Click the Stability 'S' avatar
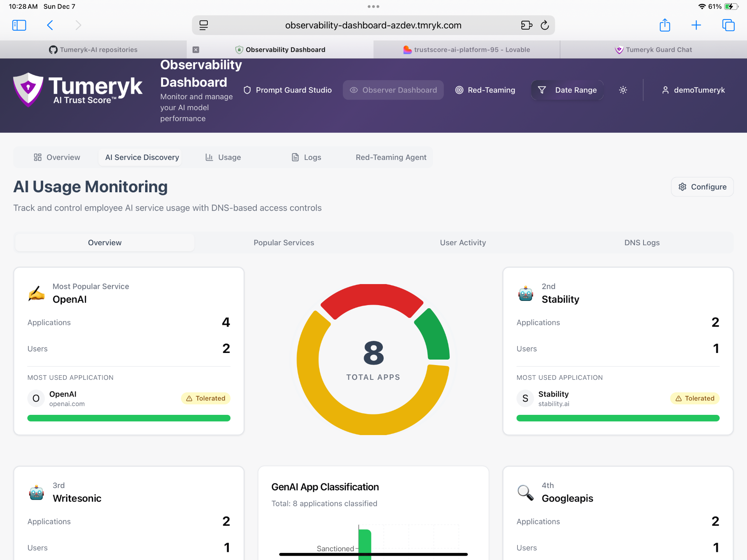The height and width of the screenshot is (560, 747). click(x=525, y=398)
